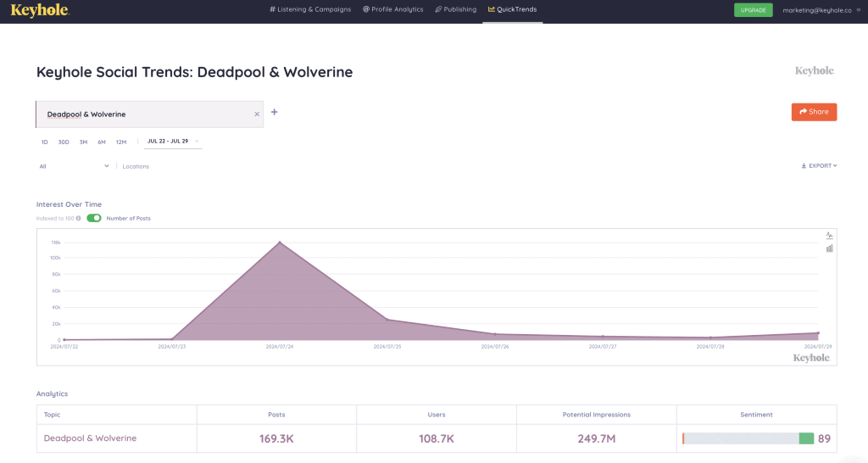
Task: Click the Locations filter field
Action: point(136,166)
